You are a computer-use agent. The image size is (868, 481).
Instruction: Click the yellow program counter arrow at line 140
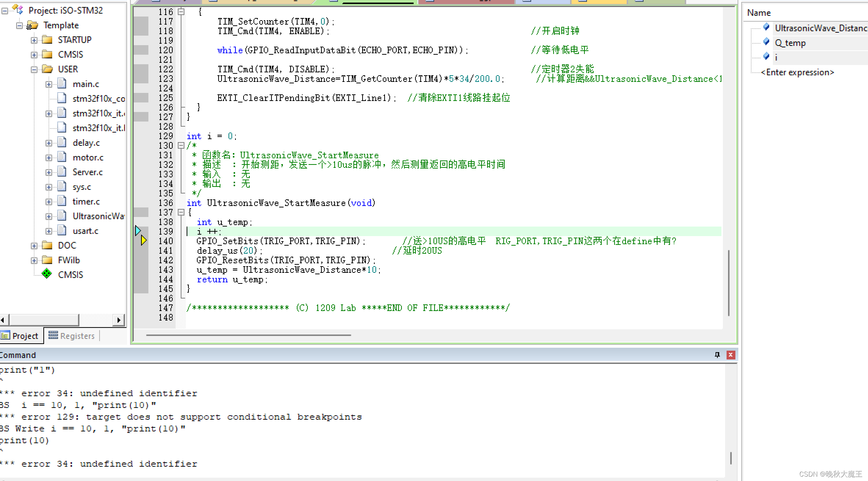(144, 240)
